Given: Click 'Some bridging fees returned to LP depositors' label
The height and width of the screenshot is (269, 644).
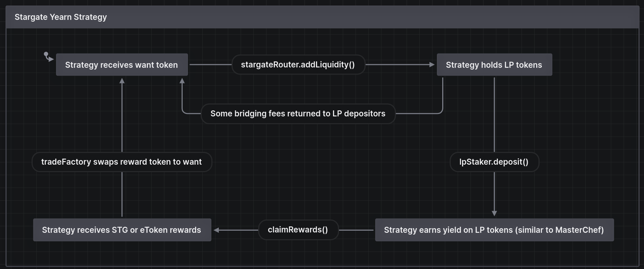Looking at the screenshot, I should [298, 114].
